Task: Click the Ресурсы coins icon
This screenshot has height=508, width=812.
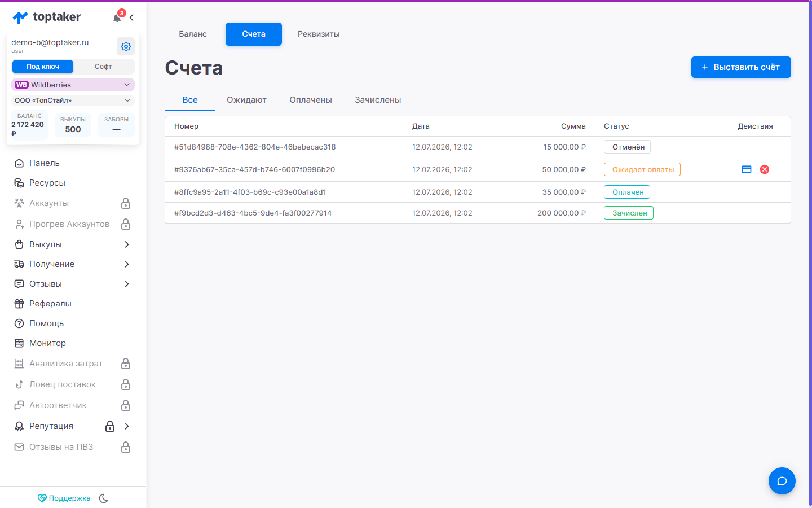Action: (x=19, y=183)
